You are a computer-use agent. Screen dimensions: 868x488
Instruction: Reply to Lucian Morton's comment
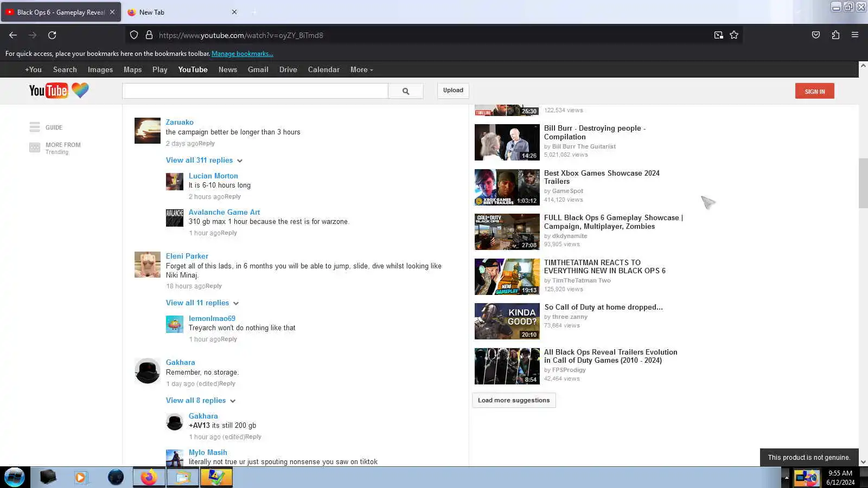click(233, 197)
